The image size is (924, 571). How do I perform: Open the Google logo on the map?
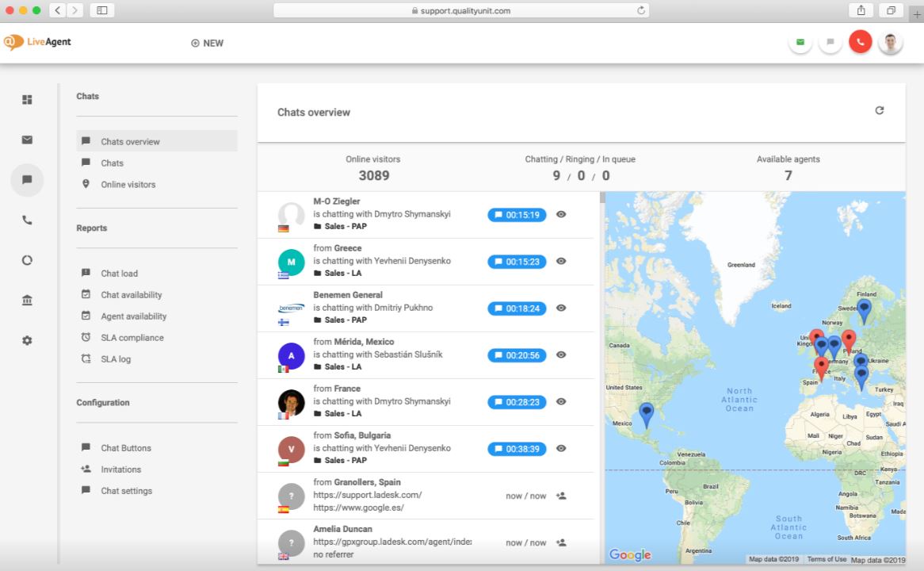[x=630, y=554]
